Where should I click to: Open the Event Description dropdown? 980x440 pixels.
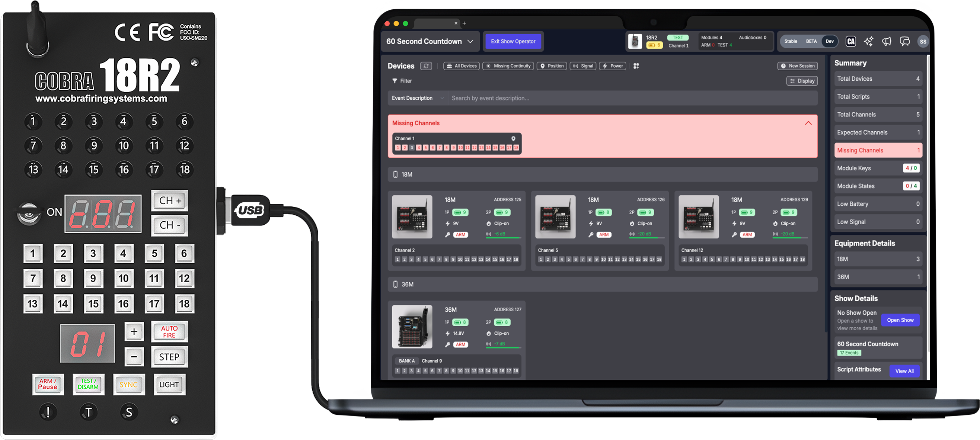point(417,98)
